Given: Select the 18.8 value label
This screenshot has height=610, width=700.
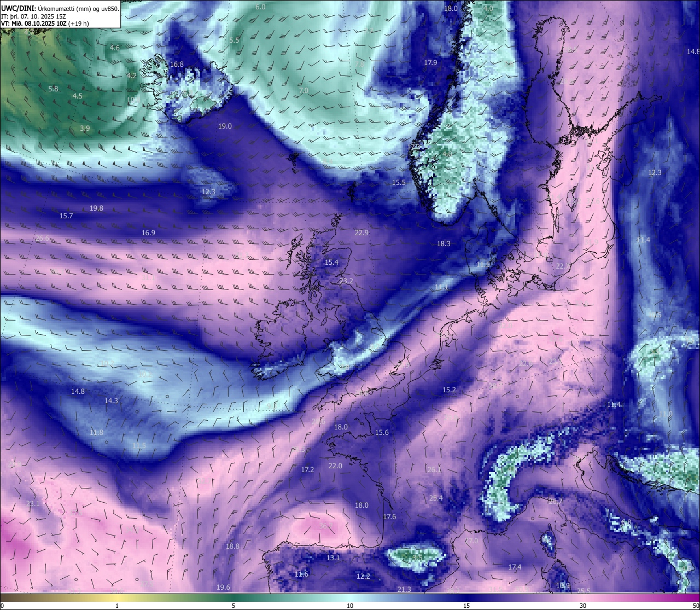Looking at the screenshot, I should click(232, 546).
